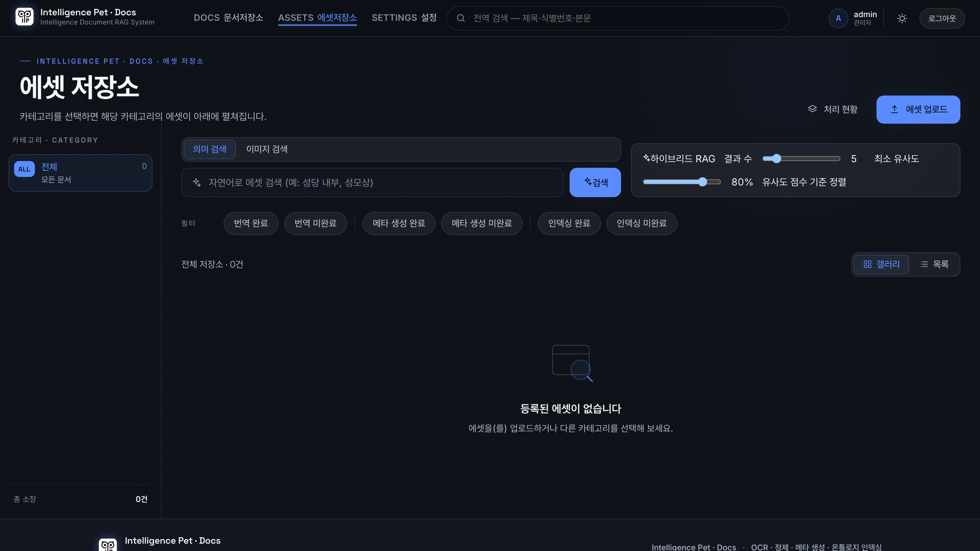Select the 전체 모든 문서 category
The width and height of the screenshot is (980, 551).
(80, 173)
